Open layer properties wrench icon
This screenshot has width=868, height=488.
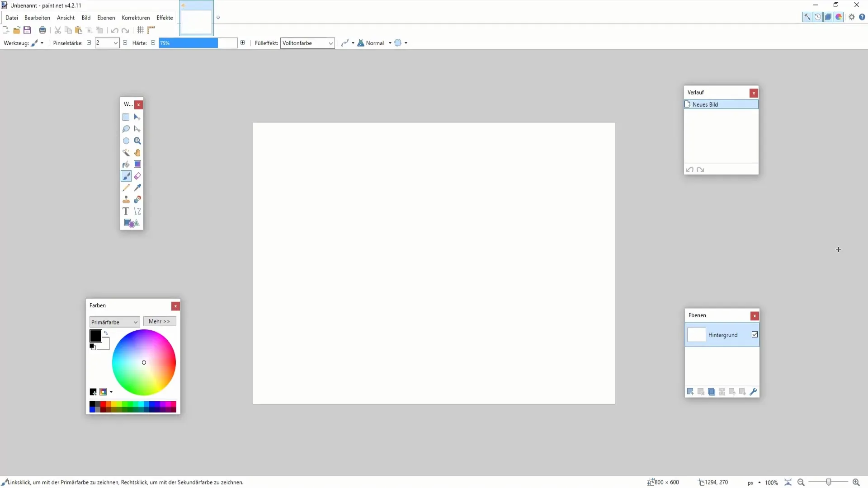click(753, 392)
